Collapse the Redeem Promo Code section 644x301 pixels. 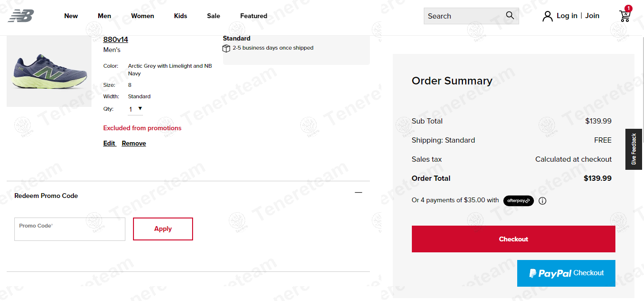coord(358,193)
